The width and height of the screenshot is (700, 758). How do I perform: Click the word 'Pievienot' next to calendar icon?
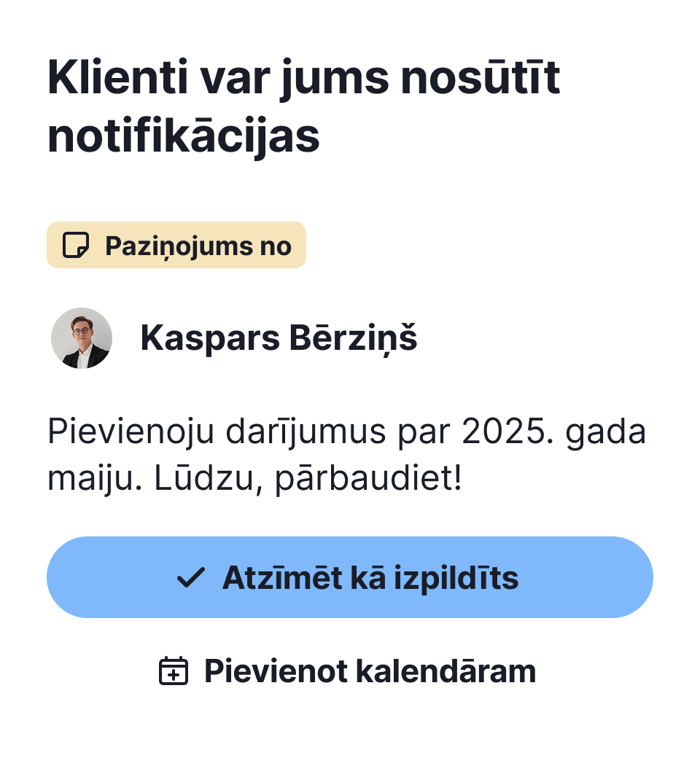coord(276,671)
